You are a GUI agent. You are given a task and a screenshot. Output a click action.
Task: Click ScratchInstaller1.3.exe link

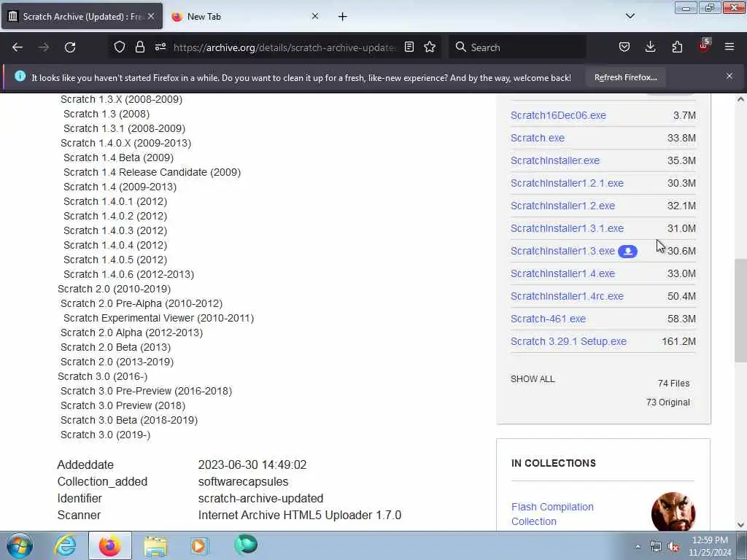tap(562, 251)
